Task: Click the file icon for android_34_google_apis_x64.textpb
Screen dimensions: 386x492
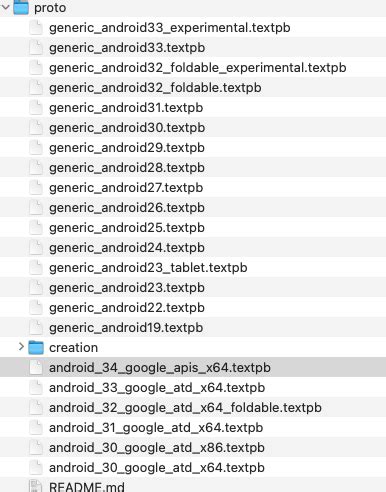Action: (36, 367)
